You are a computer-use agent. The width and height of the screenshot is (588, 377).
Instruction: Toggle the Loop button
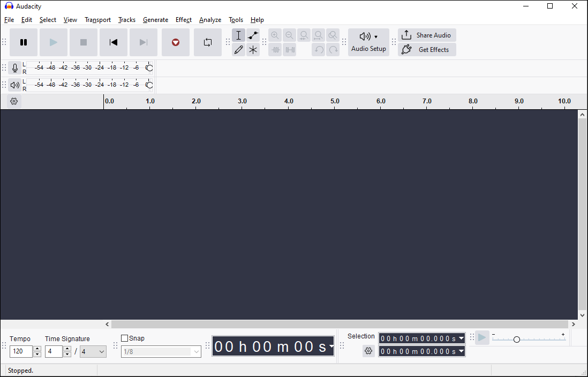[x=208, y=42]
